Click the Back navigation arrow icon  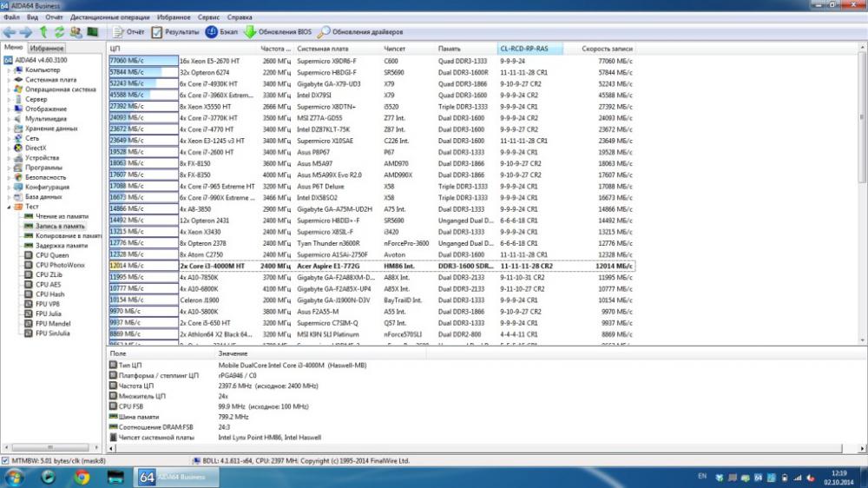tap(10, 32)
